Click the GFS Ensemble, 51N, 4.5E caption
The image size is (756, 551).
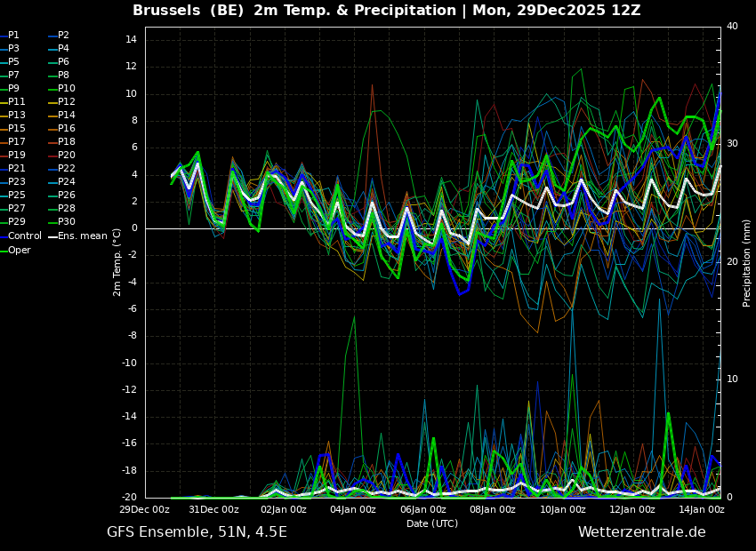pos(197,532)
